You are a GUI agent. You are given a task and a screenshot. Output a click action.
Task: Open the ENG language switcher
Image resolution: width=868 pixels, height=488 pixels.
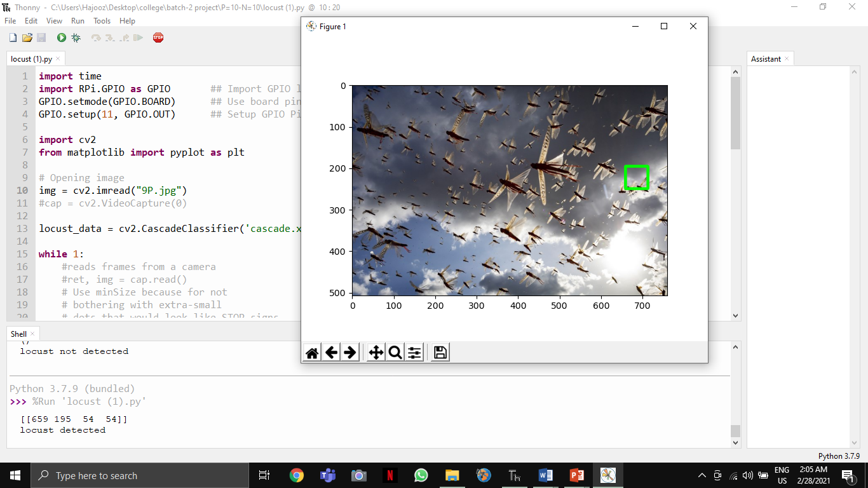coord(783,475)
